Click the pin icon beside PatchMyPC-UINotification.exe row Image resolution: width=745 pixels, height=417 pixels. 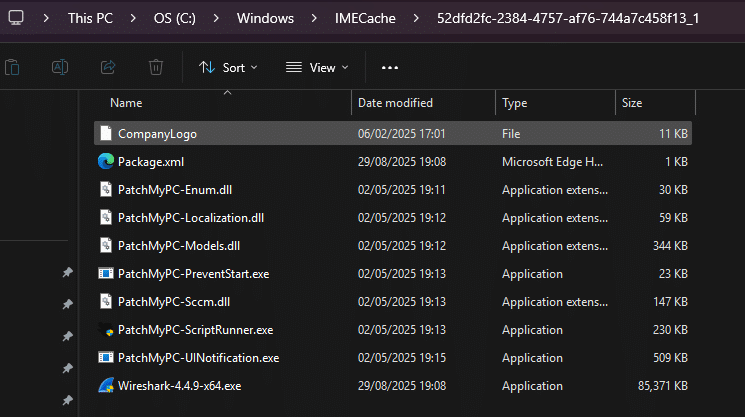point(67,368)
